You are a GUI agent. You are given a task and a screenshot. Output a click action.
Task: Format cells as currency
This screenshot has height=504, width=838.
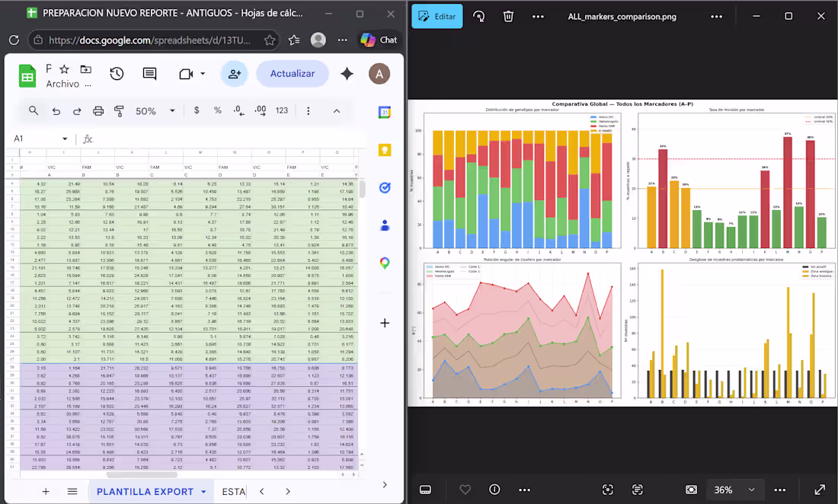pos(197,110)
